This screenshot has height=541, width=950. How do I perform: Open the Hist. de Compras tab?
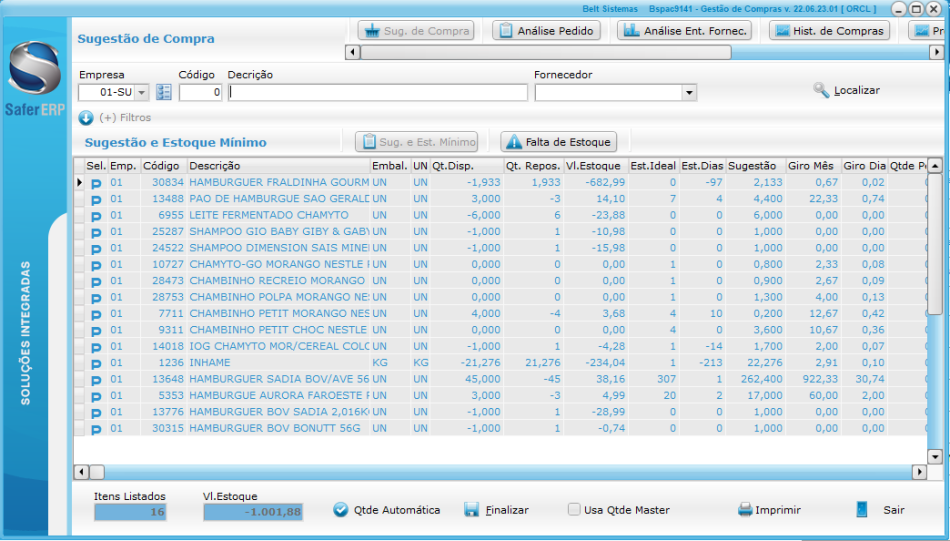pos(829,31)
